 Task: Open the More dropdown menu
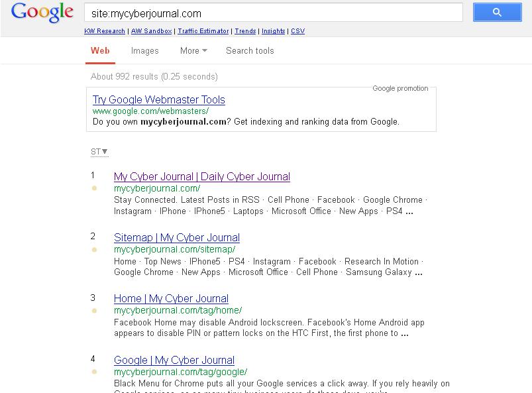193,50
